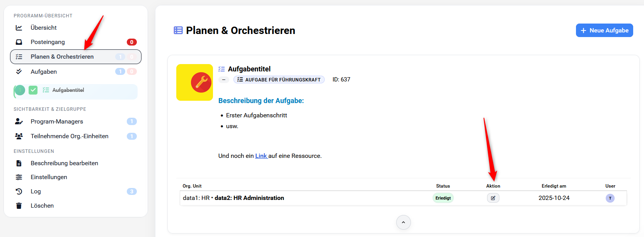
Task: Click the Neue Aufgabe button
Action: (x=604, y=30)
